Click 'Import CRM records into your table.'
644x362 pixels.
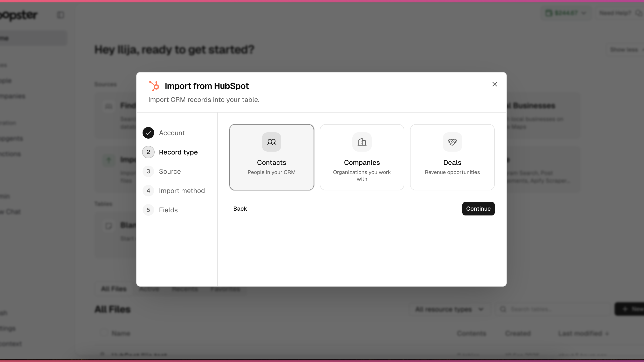click(204, 100)
